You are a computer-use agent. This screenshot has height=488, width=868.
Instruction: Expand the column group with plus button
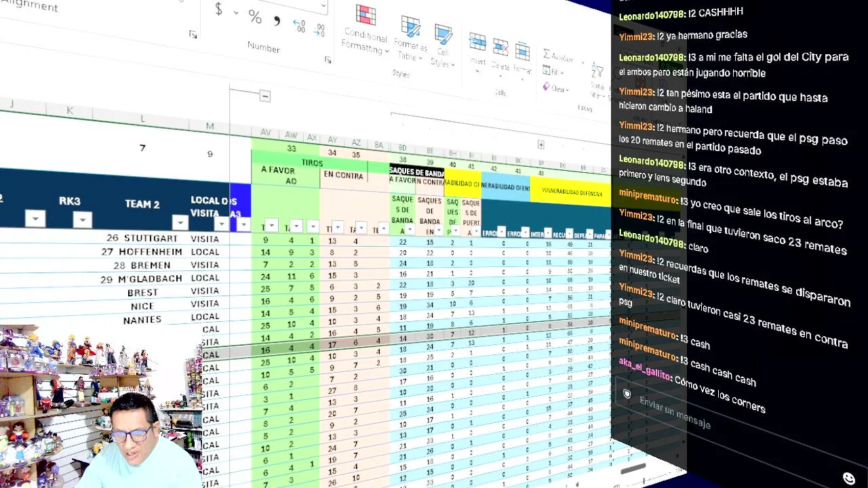pos(541,144)
